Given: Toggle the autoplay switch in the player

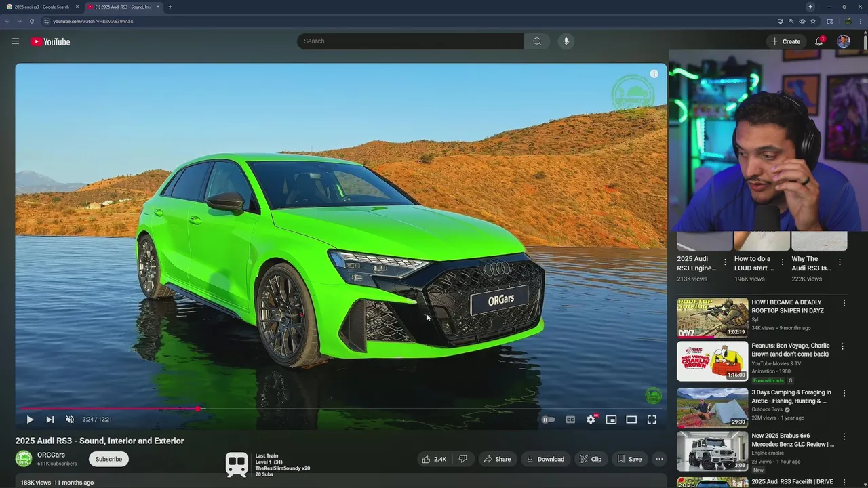Looking at the screenshot, I should (x=548, y=420).
